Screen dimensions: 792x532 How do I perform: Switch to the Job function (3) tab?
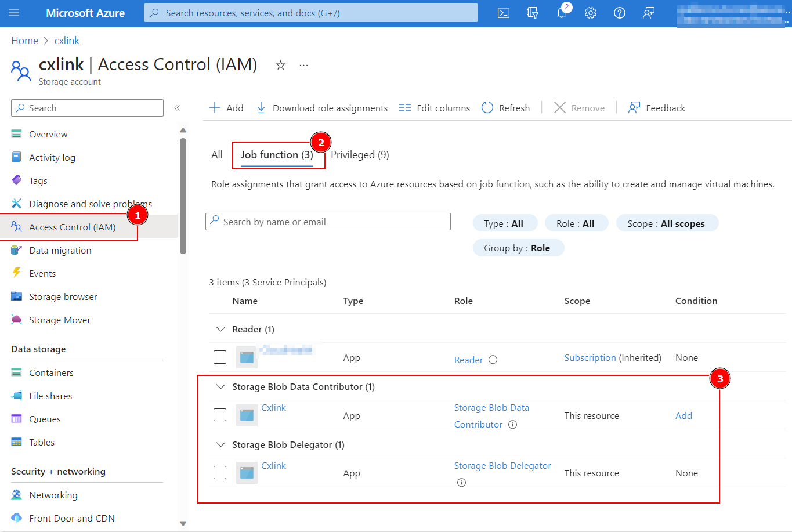click(x=277, y=155)
